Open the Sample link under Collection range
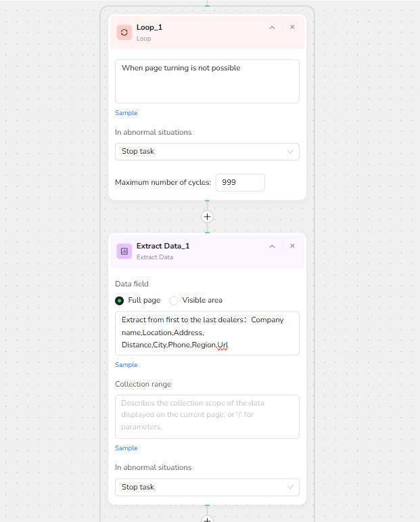420x522 pixels. tap(126, 448)
